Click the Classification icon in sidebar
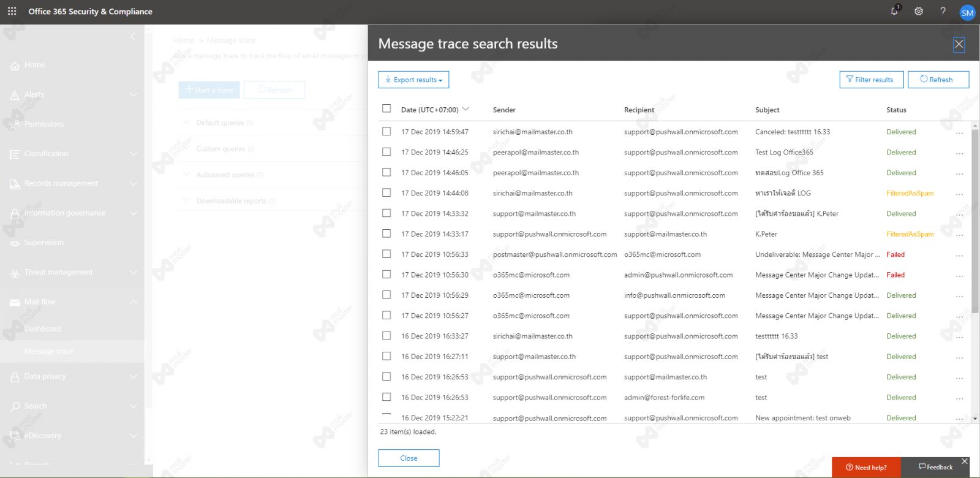980x478 pixels. coord(15,154)
